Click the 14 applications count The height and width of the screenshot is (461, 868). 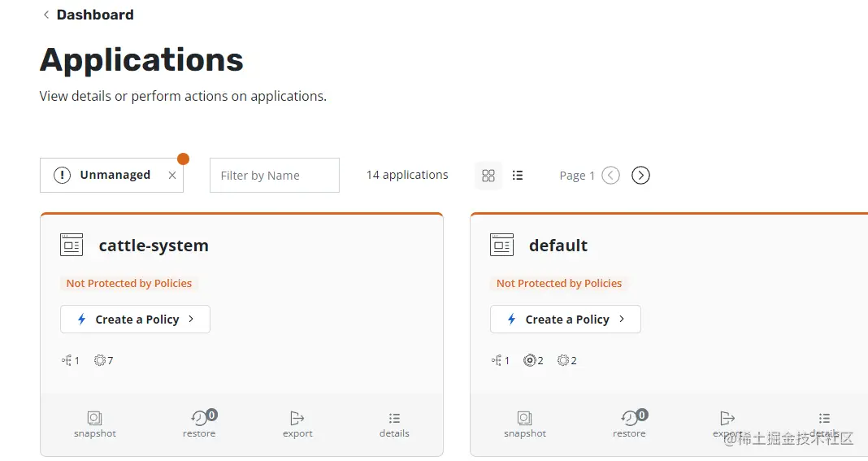407,175
